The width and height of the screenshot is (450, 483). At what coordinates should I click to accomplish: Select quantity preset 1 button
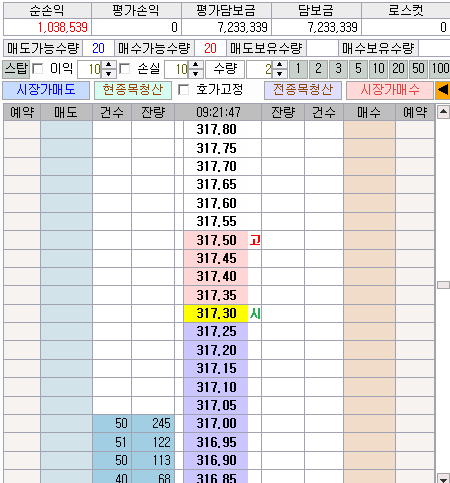(x=298, y=69)
